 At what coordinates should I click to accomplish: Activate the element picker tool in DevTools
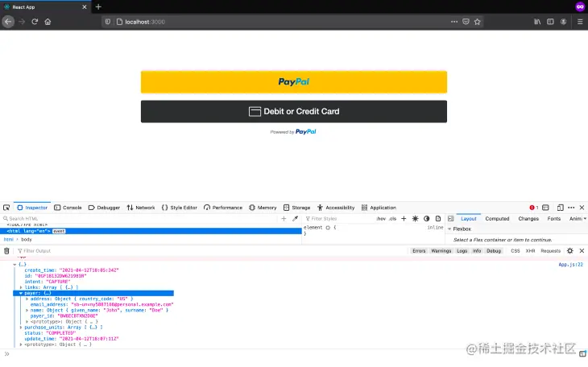tap(6, 208)
